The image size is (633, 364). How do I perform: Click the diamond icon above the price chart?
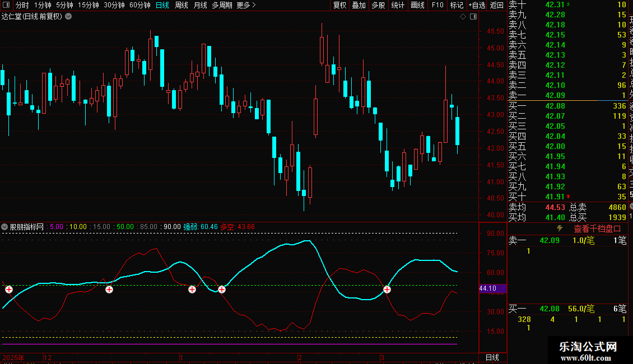463,17
